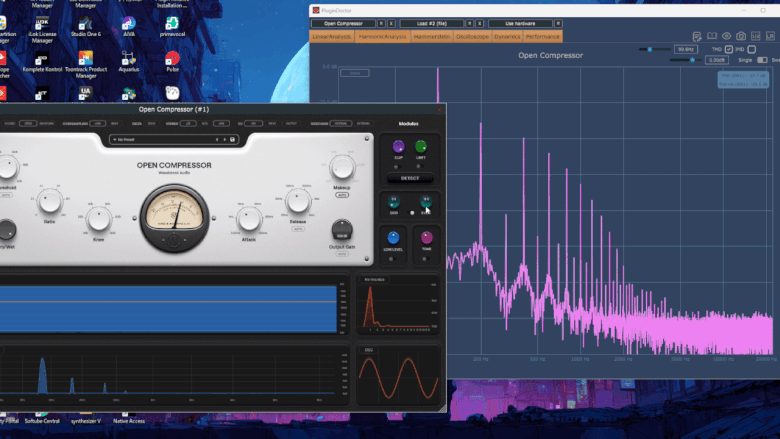Go to next preset with right arrow
Screen dimensions: 780x439
[223, 139]
